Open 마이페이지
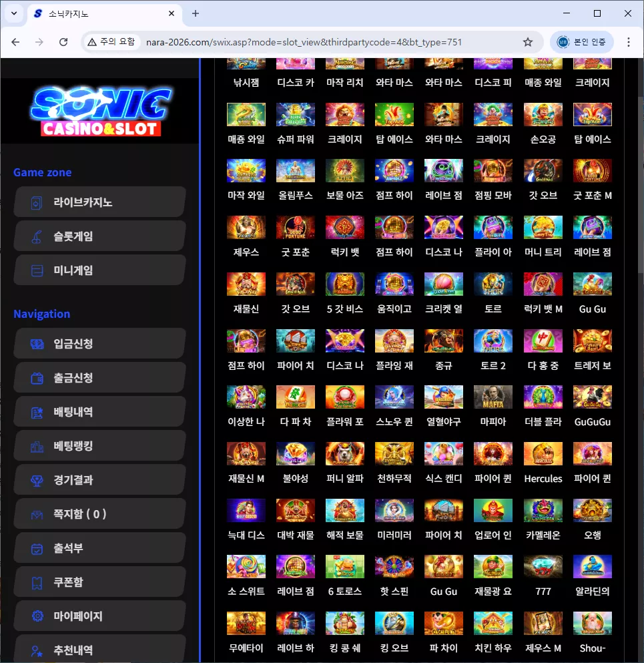644x663 pixels. 99,616
